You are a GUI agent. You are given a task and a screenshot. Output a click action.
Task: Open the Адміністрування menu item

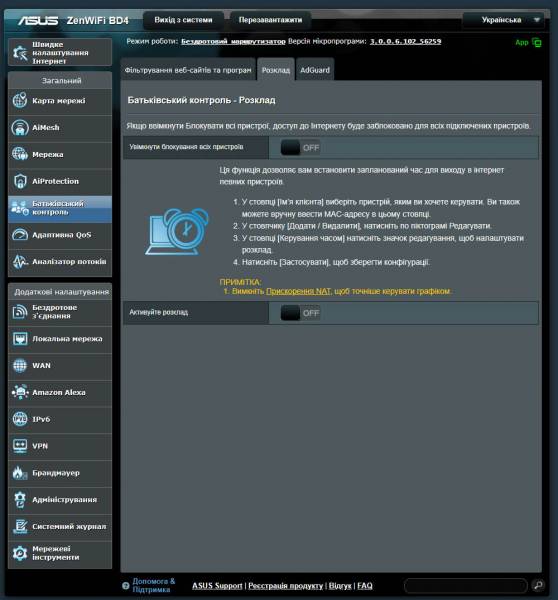pyautogui.click(x=60, y=500)
